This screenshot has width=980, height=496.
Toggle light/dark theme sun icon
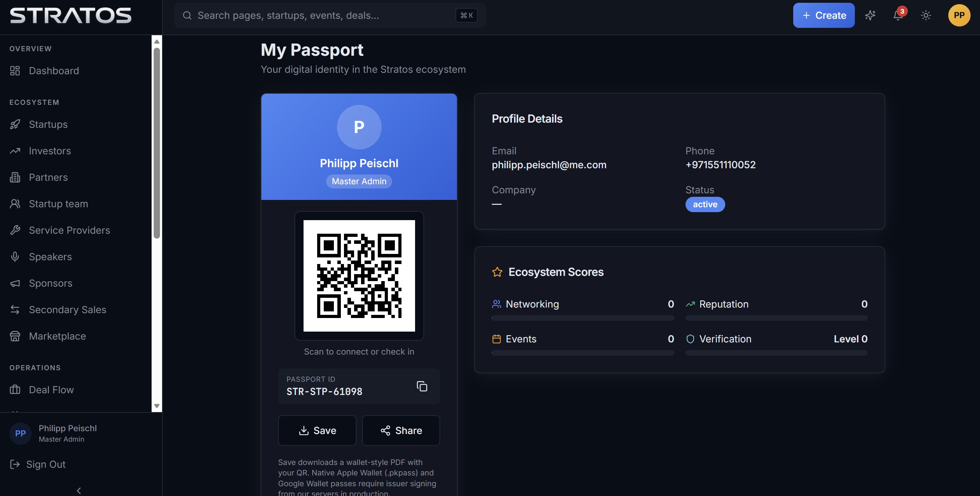point(926,15)
